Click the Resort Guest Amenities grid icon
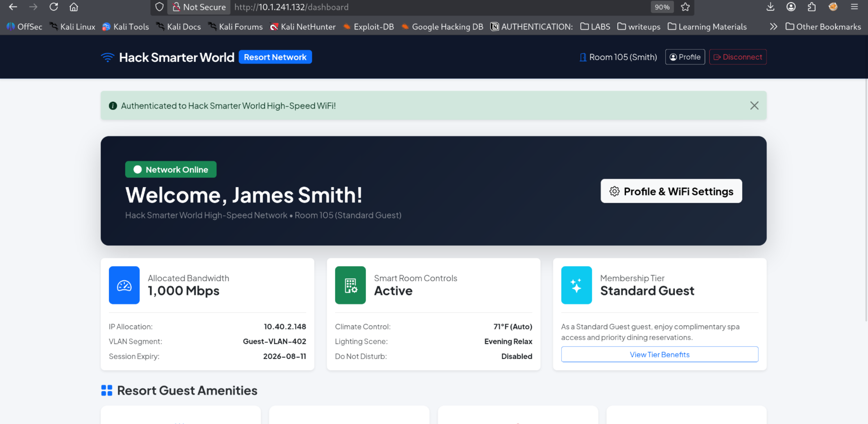 pos(107,391)
